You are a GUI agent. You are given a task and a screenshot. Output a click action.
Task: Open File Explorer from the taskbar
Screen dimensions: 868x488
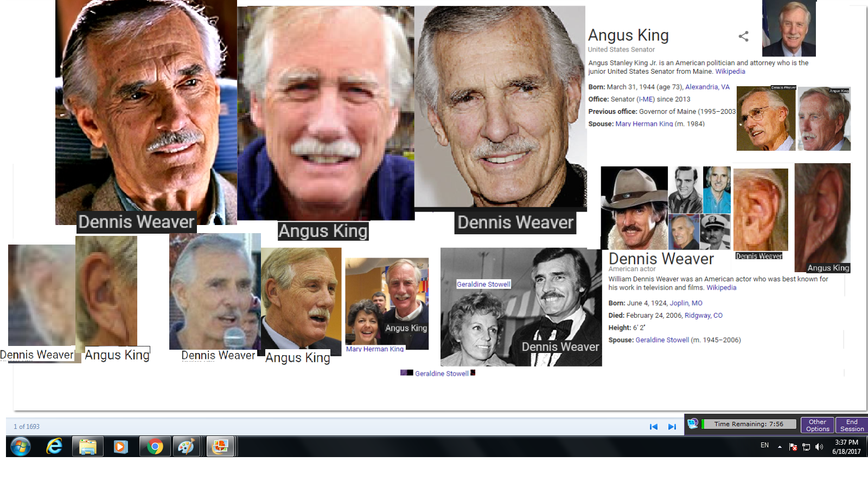(88, 447)
